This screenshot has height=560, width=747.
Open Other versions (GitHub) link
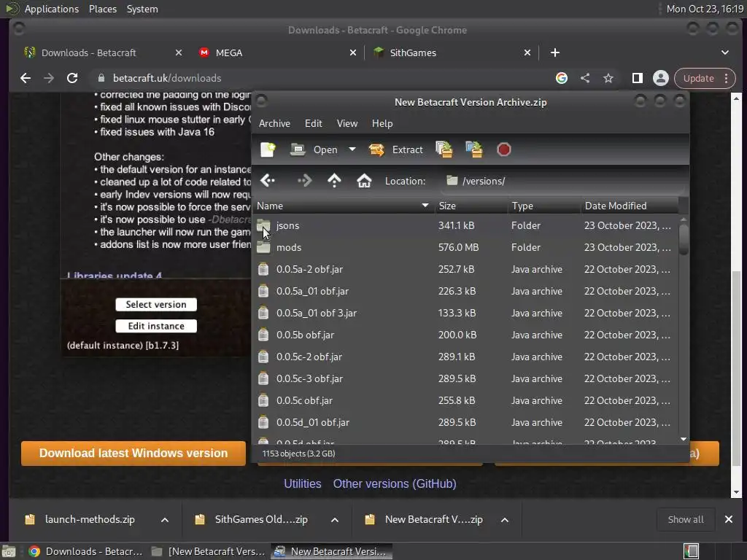(x=395, y=484)
